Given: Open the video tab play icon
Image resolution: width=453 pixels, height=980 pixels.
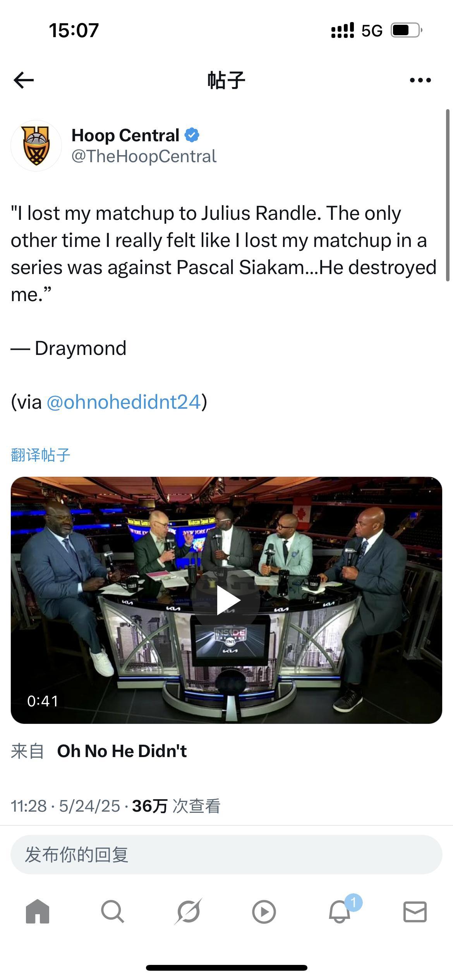Looking at the screenshot, I should pos(264,912).
